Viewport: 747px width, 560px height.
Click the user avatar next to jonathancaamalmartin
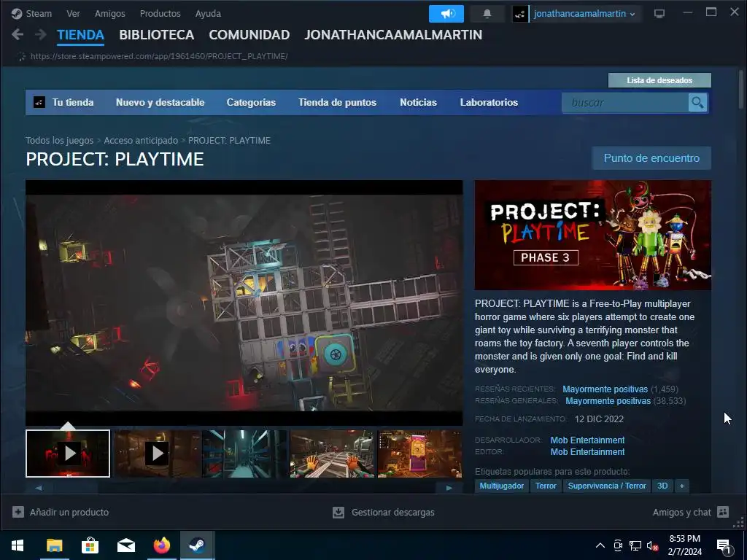519,14
